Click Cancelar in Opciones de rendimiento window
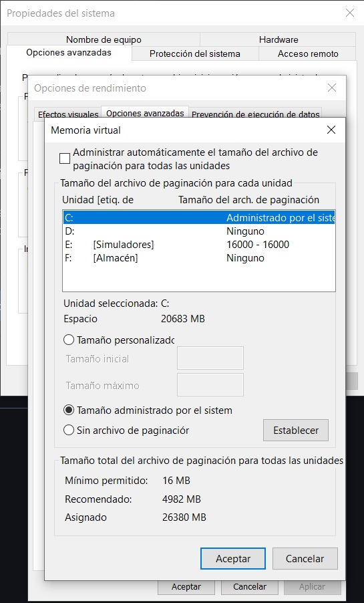 click(x=250, y=587)
